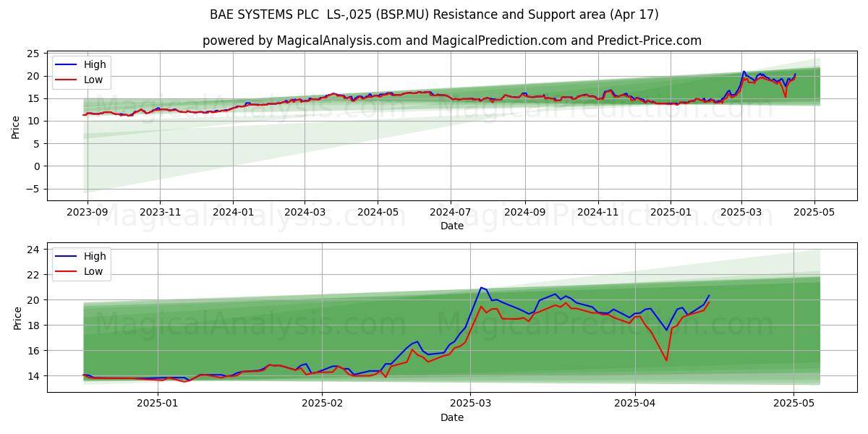This screenshot has height=434, width=868.
Task: Click the top chart '2025-03' tick label
Action: click(741, 213)
